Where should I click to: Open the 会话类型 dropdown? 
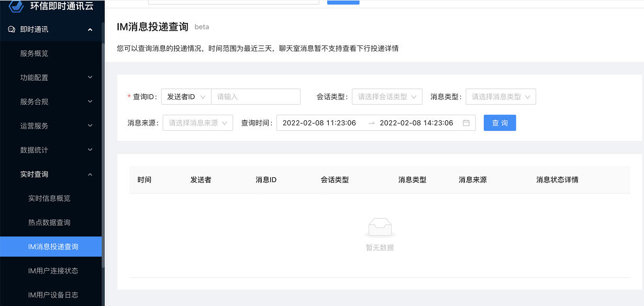[387, 97]
